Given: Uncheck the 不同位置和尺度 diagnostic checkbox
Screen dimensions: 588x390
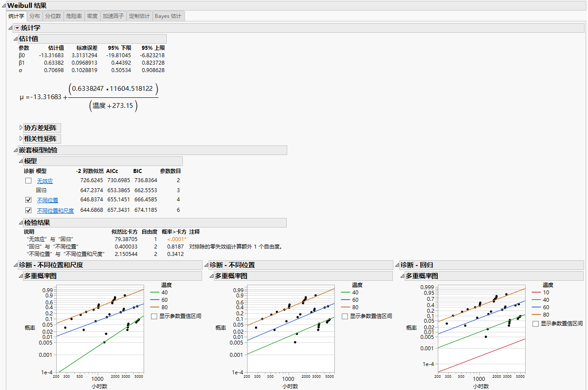Looking at the screenshot, I should click(28, 211).
